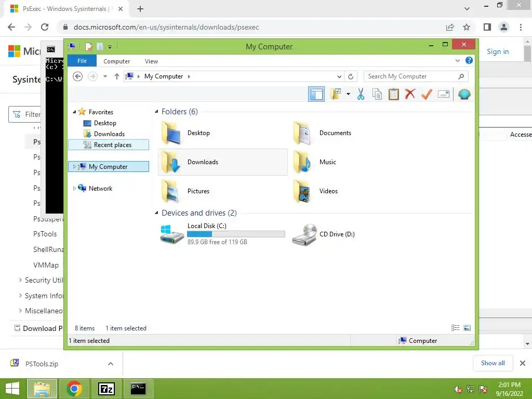
Task: Click the E-mail envelope toolbar icon
Action: [x=444, y=94]
